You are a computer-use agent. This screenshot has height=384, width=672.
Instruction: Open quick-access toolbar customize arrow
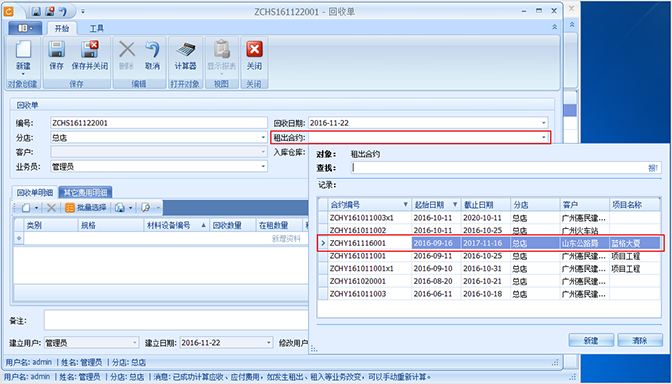pos(83,11)
